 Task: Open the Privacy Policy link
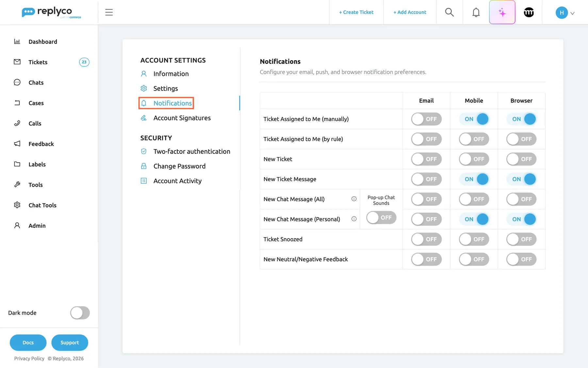pos(29,359)
